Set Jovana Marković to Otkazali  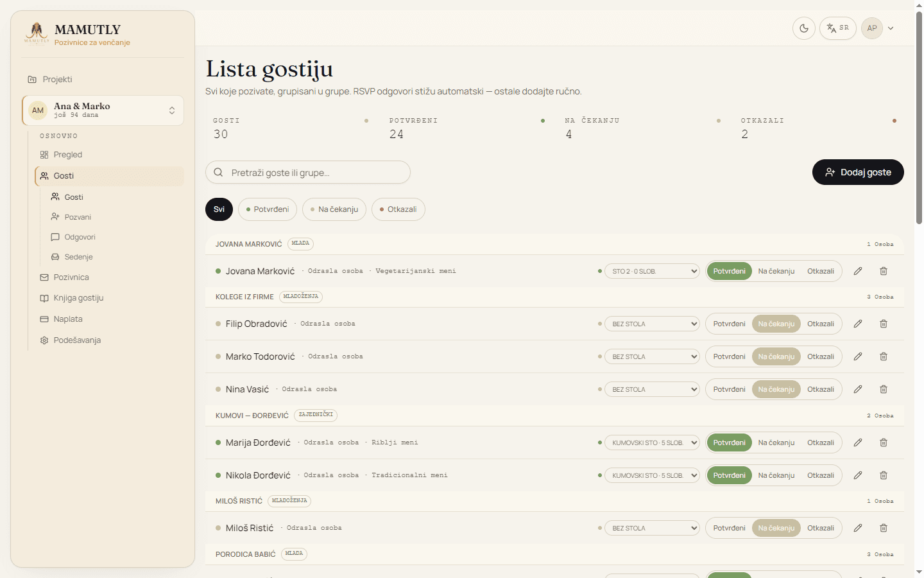pyautogui.click(x=821, y=271)
